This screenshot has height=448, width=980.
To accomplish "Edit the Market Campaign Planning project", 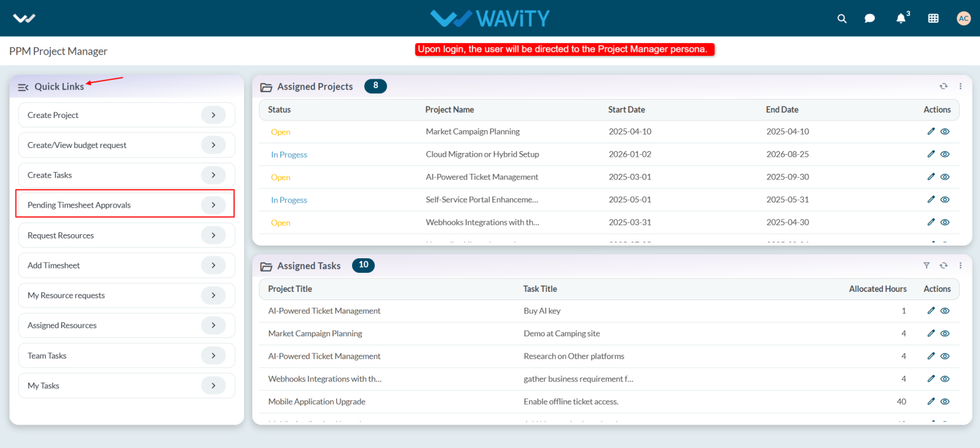I will (931, 131).
